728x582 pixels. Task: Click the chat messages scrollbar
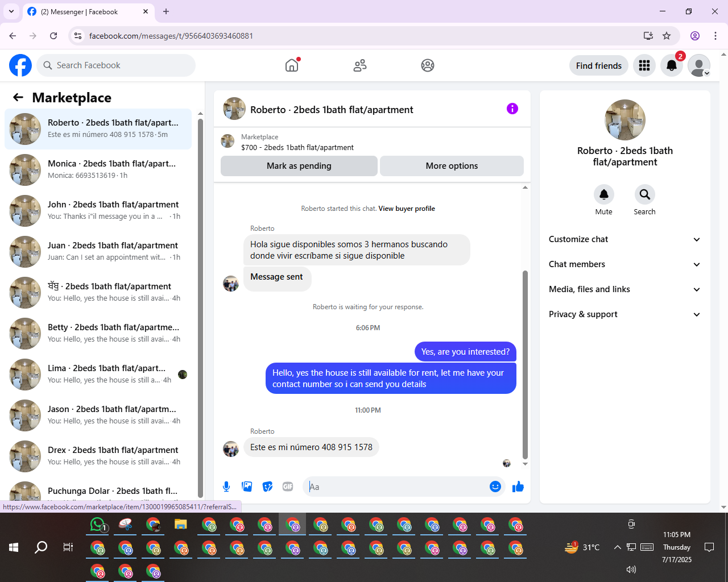525,364
